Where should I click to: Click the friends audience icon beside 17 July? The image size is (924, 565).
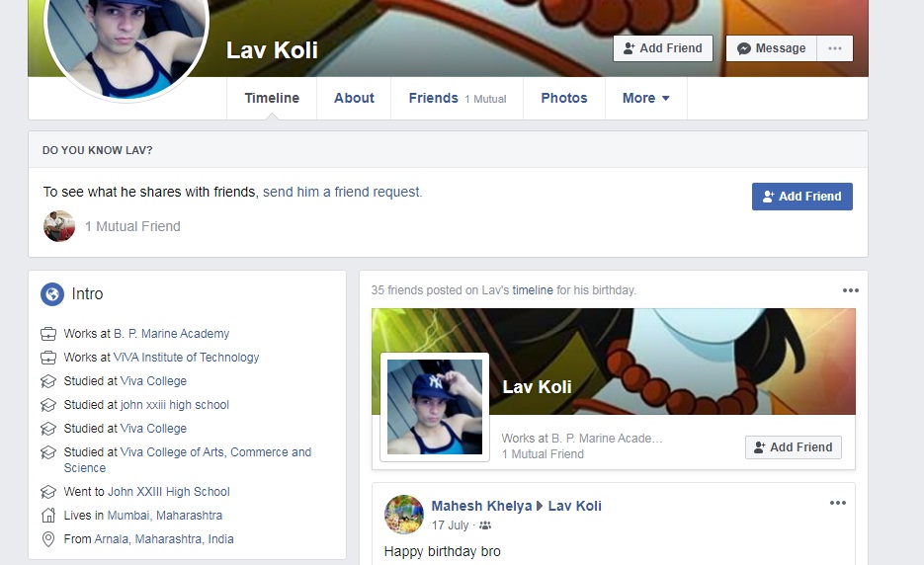click(485, 525)
